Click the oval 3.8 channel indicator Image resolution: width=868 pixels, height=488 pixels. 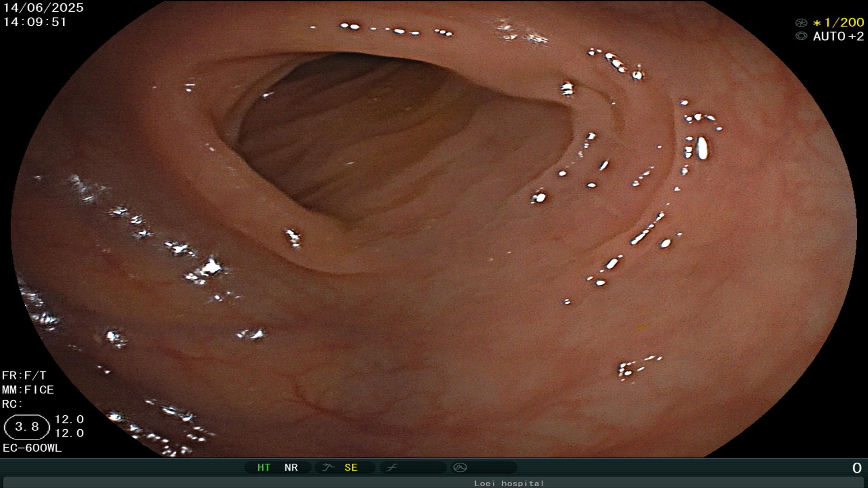pyautogui.click(x=27, y=427)
